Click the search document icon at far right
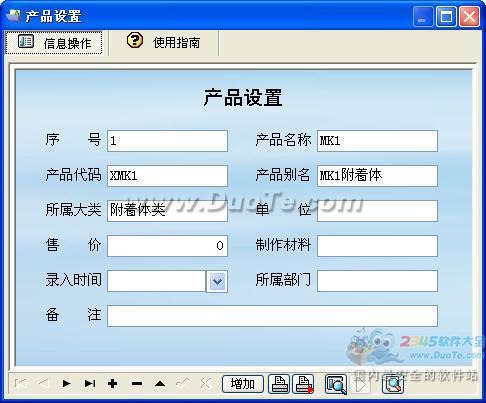 tap(393, 384)
